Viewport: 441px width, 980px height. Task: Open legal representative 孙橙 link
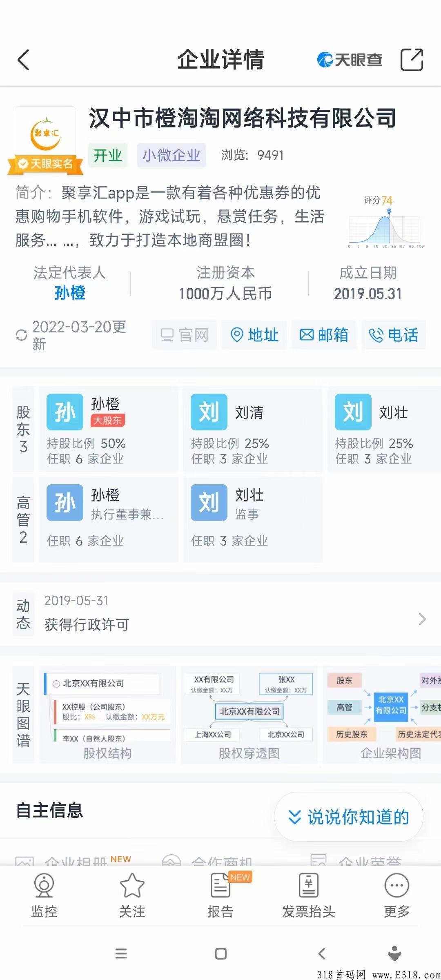tap(70, 293)
